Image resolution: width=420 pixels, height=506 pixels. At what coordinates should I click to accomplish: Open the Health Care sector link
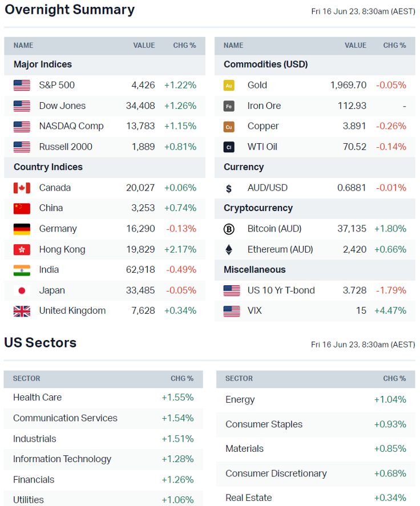click(37, 398)
